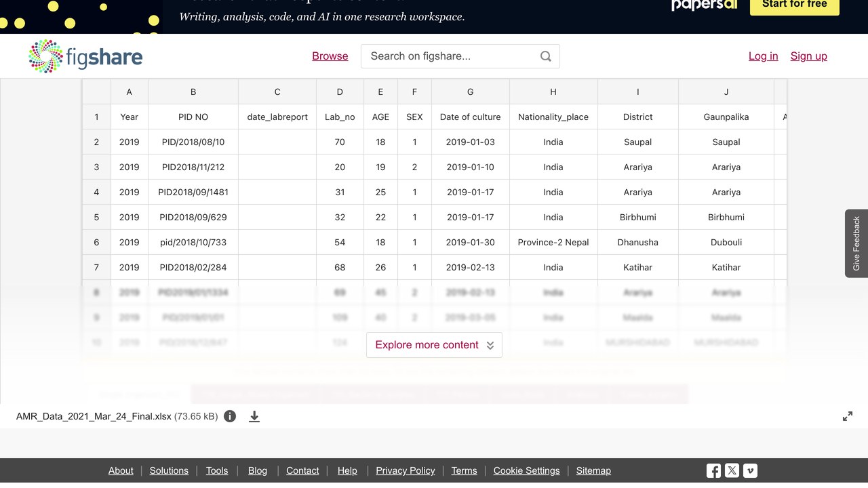Open figshare's Facebook page

click(x=713, y=470)
